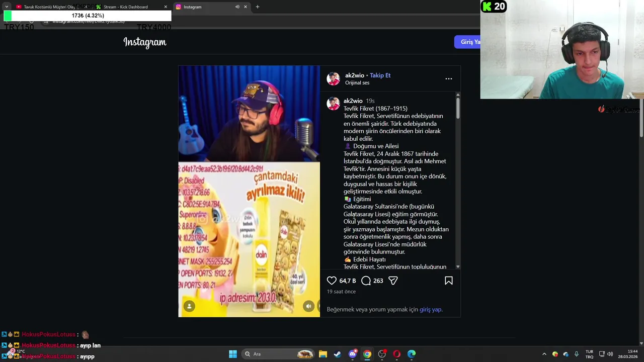The height and width of the screenshot is (362, 644).
Task: Close the Stream - Kick Dashboard tab
Action: point(166,7)
